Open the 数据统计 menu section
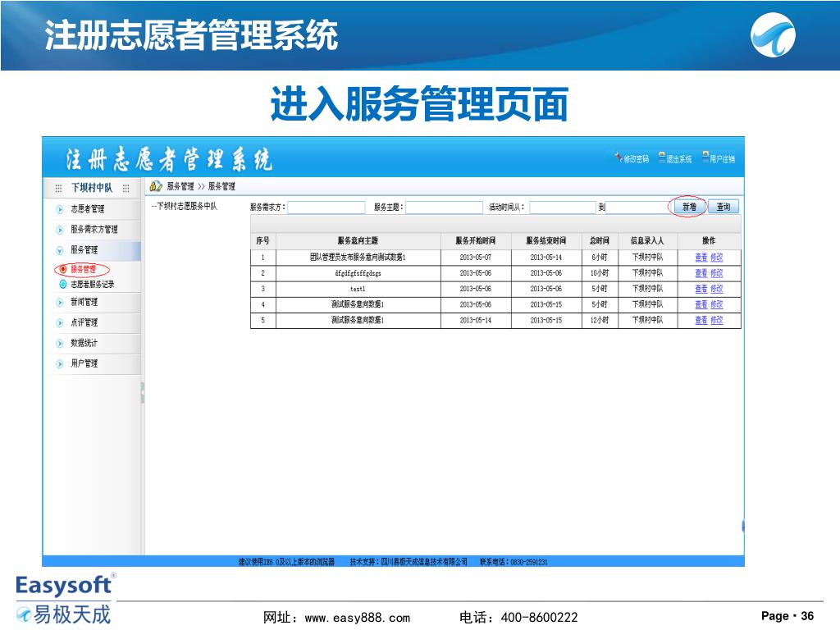Viewport: 840px width, 630px height. [x=60, y=343]
